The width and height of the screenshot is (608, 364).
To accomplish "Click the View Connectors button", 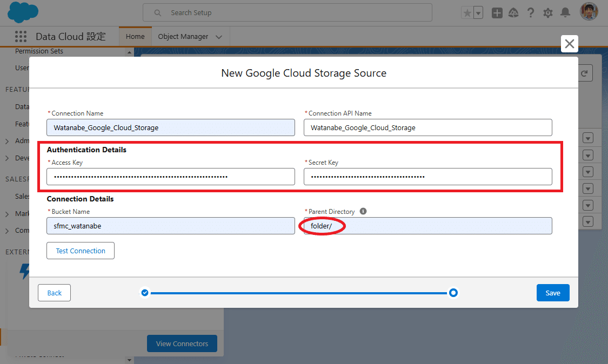I will click(182, 343).
